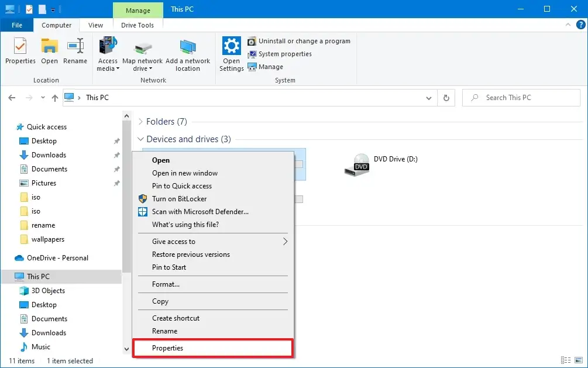Switch to the View ribbon tab
Image resolution: width=588 pixels, height=368 pixels.
95,25
